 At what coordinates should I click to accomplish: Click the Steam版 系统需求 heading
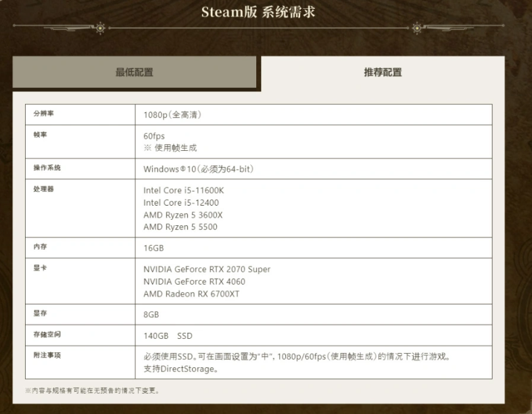click(258, 12)
